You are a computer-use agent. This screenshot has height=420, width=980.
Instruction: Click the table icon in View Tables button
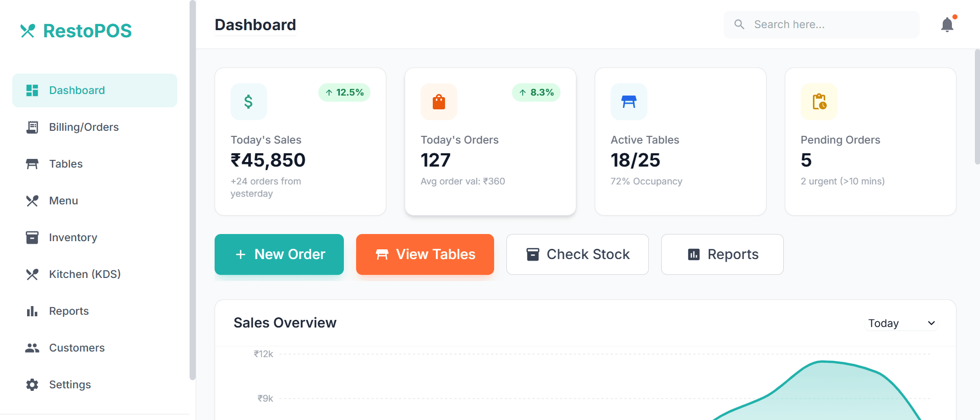[382, 254]
